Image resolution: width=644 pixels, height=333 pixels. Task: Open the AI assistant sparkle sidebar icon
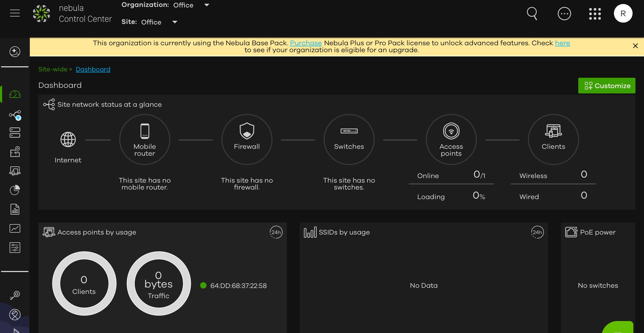15,52
